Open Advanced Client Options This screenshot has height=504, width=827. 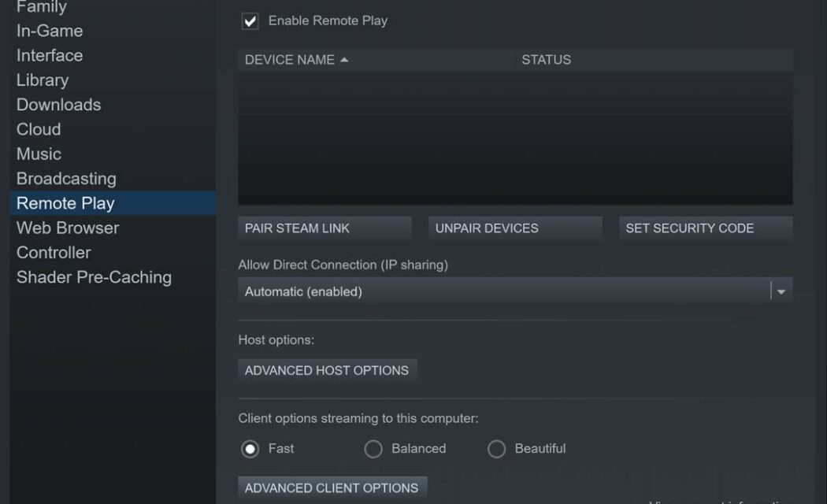332,488
